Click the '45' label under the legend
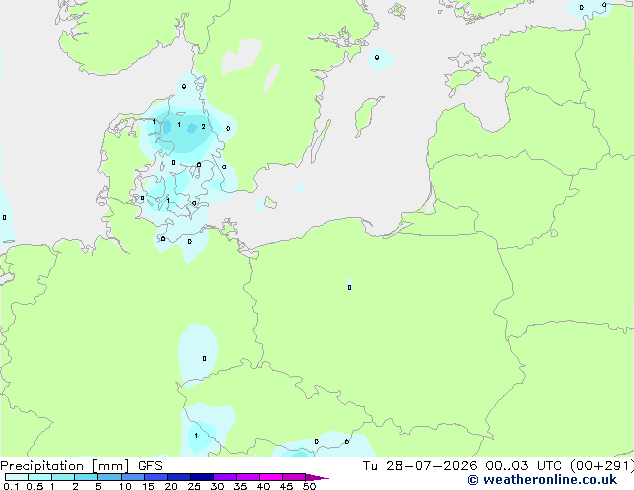This screenshot has width=634, height=490. pos(287,486)
